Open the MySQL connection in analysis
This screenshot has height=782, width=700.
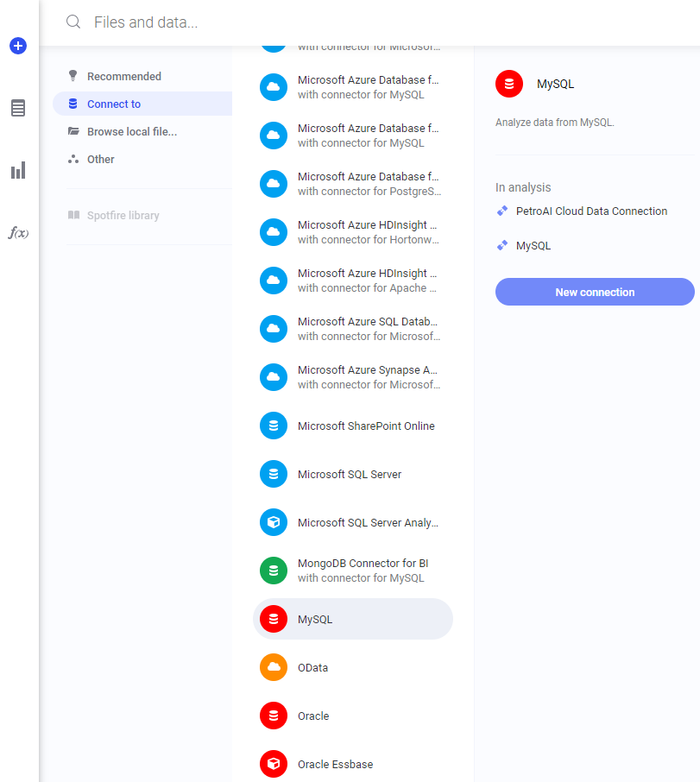point(533,246)
